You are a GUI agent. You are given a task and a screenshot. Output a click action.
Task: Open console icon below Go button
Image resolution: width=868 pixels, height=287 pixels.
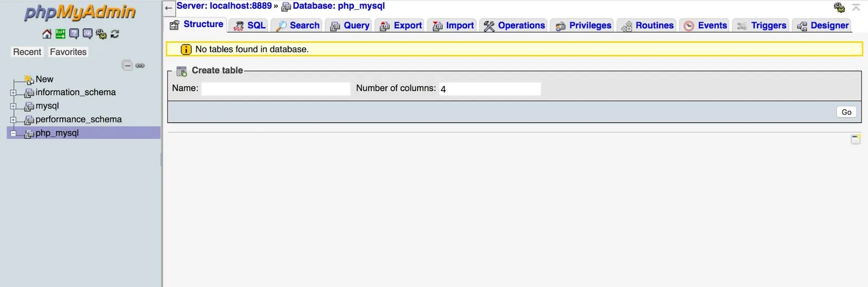(856, 139)
